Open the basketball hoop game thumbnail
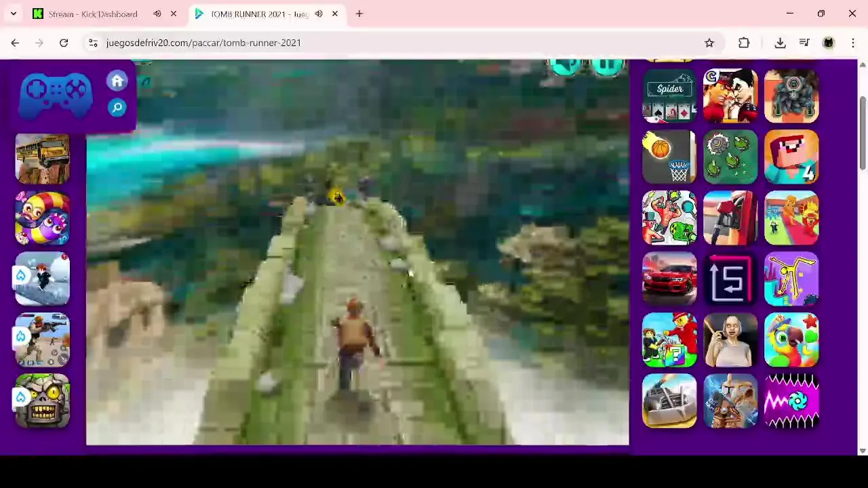The image size is (868, 488). coord(669,157)
